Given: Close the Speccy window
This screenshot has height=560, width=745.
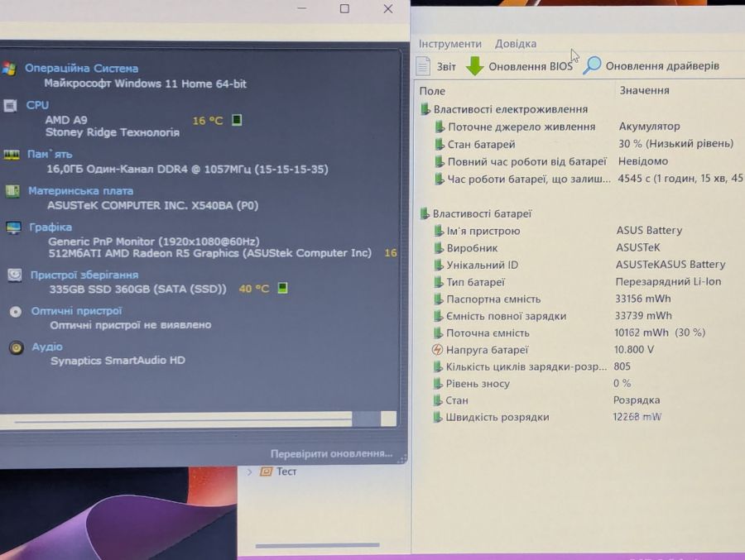Looking at the screenshot, I should point(388,8).
